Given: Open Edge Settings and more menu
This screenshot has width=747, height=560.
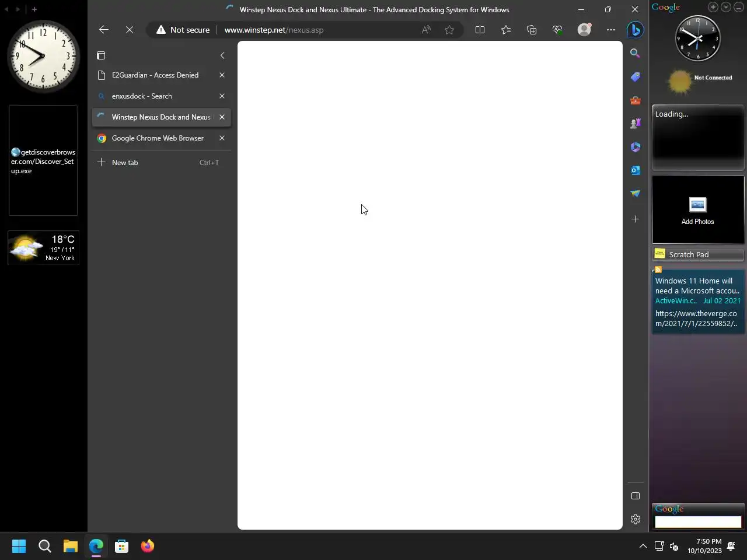Looking at the screenshot, I should 611,30.
